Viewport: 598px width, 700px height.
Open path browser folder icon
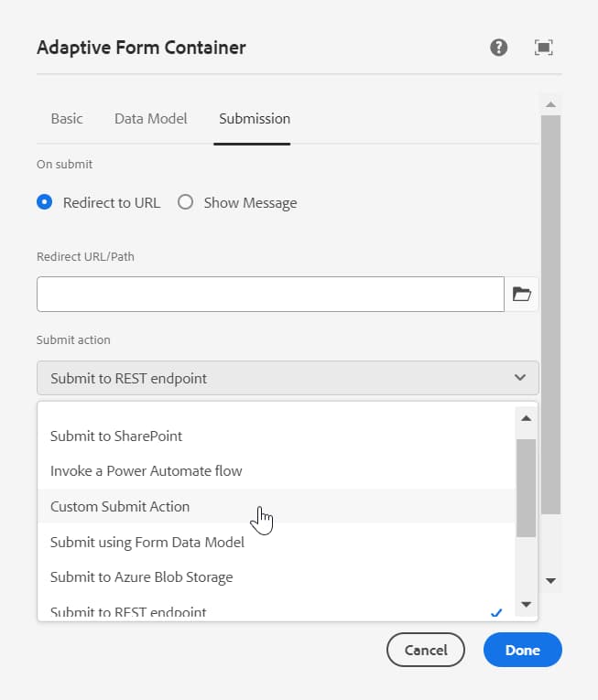pos(522,294)
